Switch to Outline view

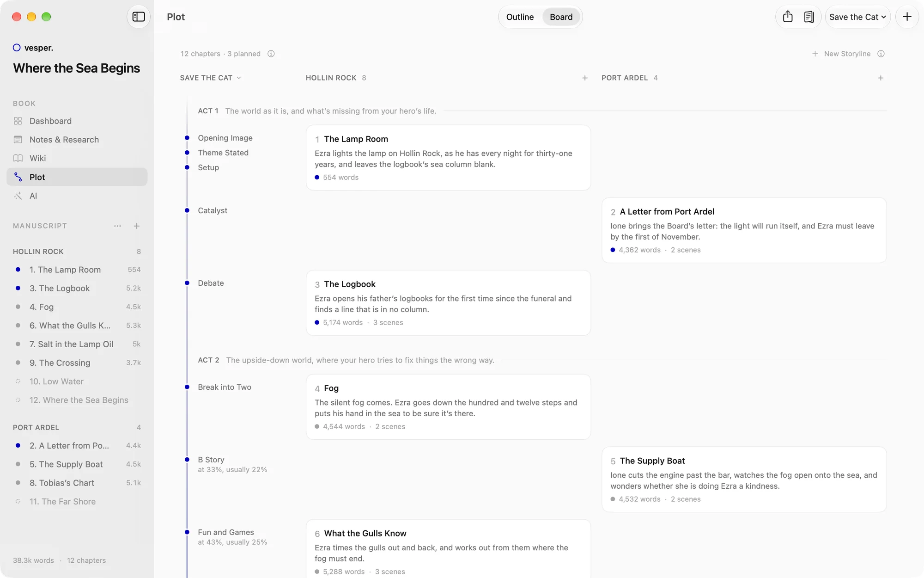520,17
